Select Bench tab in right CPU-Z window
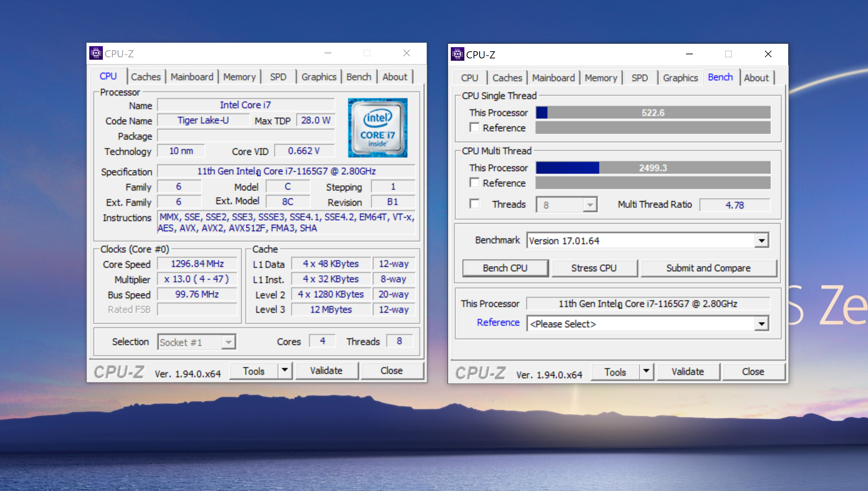Viewport: 868px width, 491px height. (720, 77)
